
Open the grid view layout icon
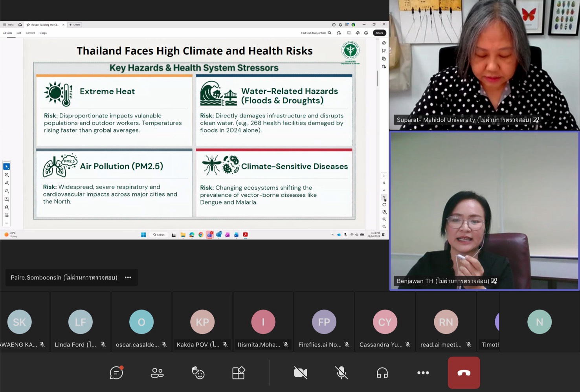[239, 373]
